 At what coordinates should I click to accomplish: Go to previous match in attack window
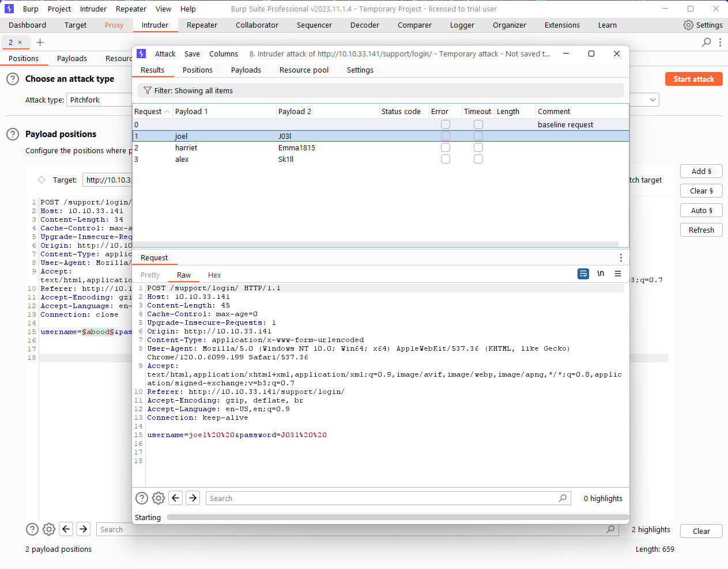176,498
